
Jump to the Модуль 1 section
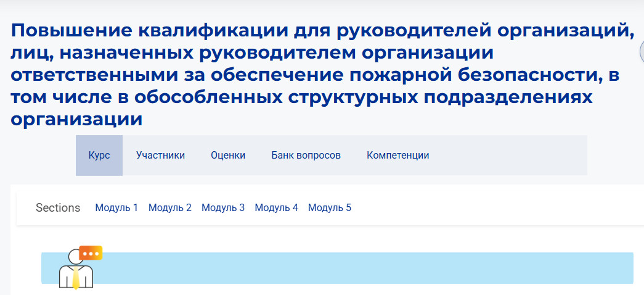coord(116,208)
